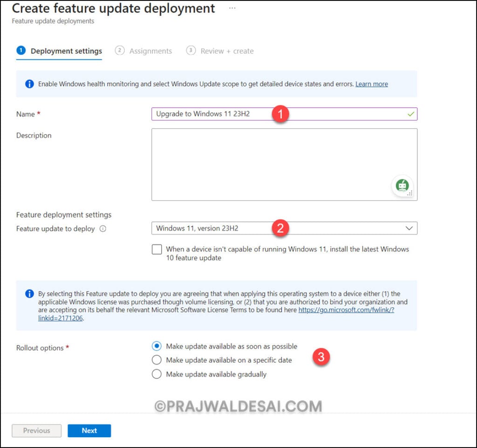This screenshot has width=477, height=448.
Task: Click the green assistant icon in Description box
Action: (402, 186)
